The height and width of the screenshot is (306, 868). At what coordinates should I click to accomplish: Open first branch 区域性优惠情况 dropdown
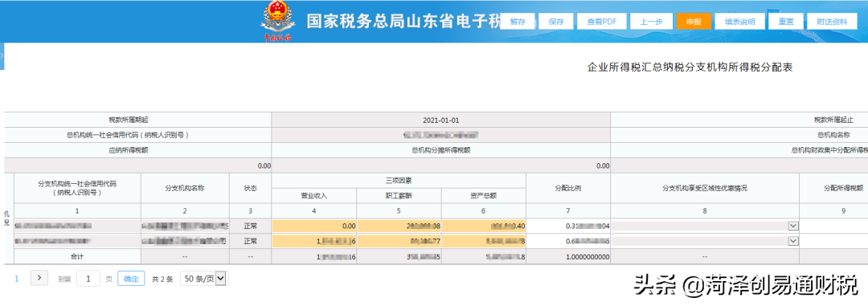pos(792,226)
